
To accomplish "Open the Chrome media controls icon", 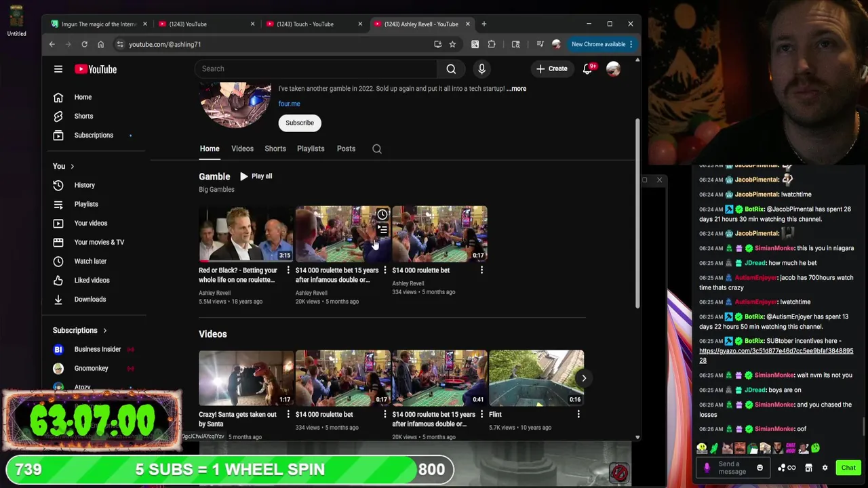I will [540, 44].
